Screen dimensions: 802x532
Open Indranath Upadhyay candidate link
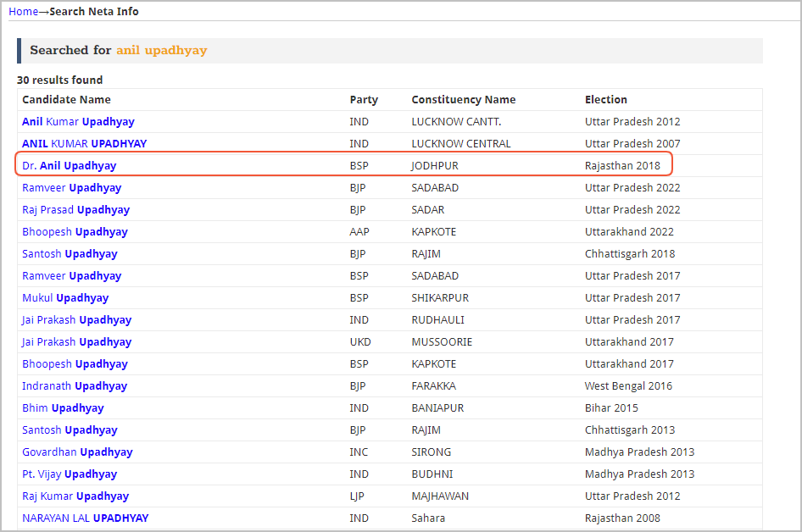point(75,385)
